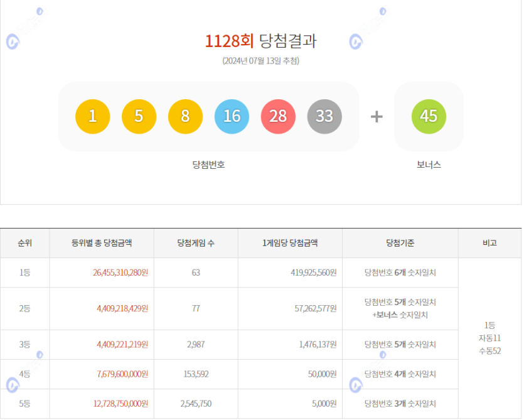Click the 3등 rank cell
The height and width of the screenshot is (420, 524).
[x=24, y=345]
